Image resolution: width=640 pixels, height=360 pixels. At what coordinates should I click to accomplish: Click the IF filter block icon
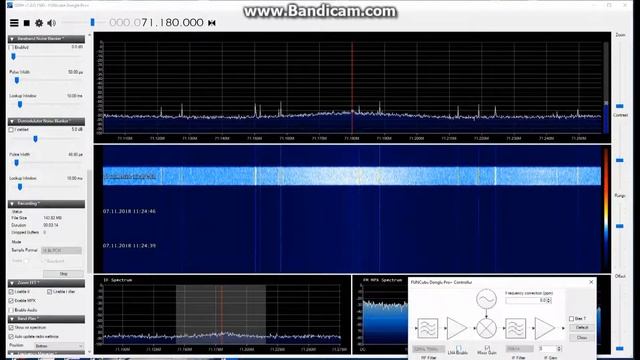(x=516, y=328)
